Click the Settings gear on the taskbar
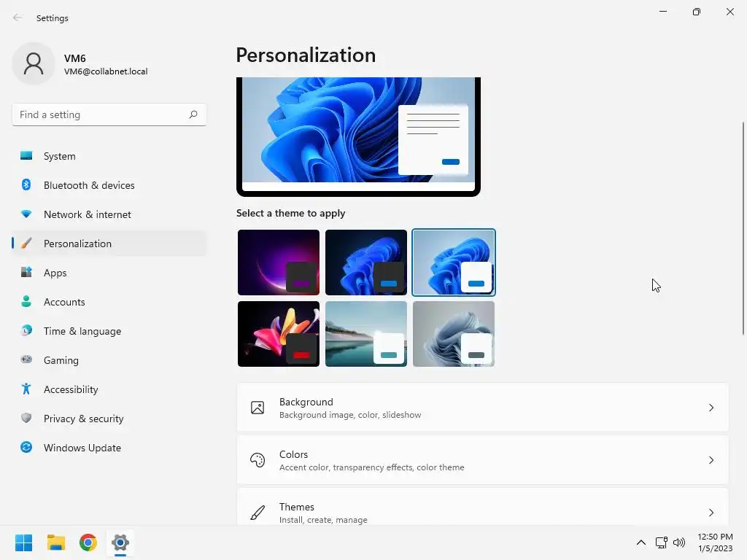 pyautogui.click(x=120, y=542)
